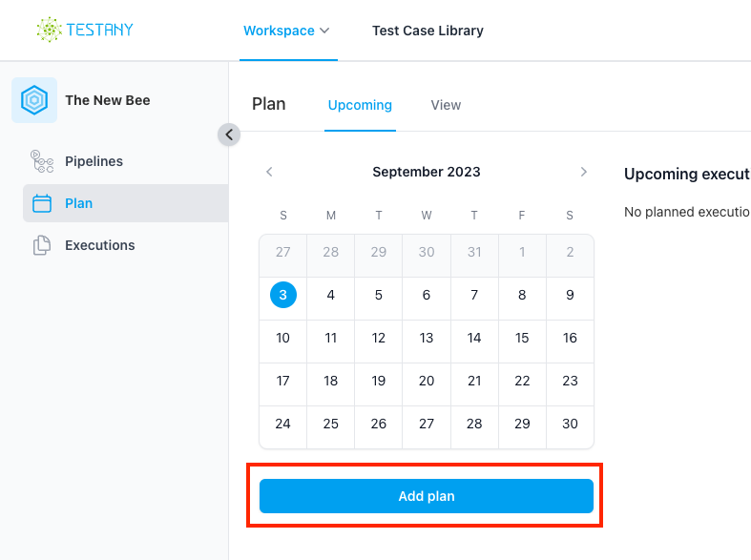Click the Executions documents icon
Screen dimensions: 751x560
[42, 245]
